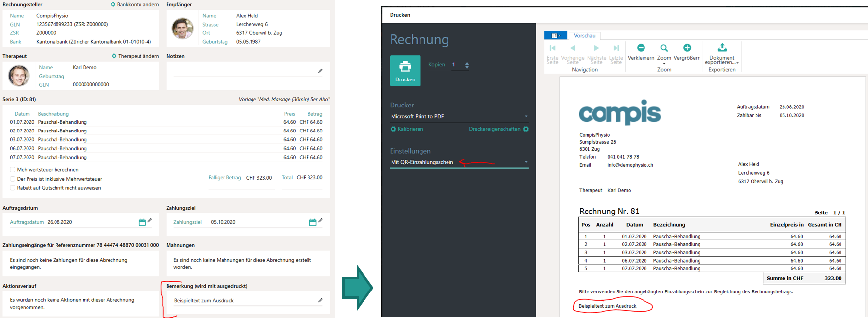Expand the Mit QR-Einzahlungsschein settings dropdown
The width and height of the screenshot is (868, 318).
pyautogui.click(x=459, y=162)
